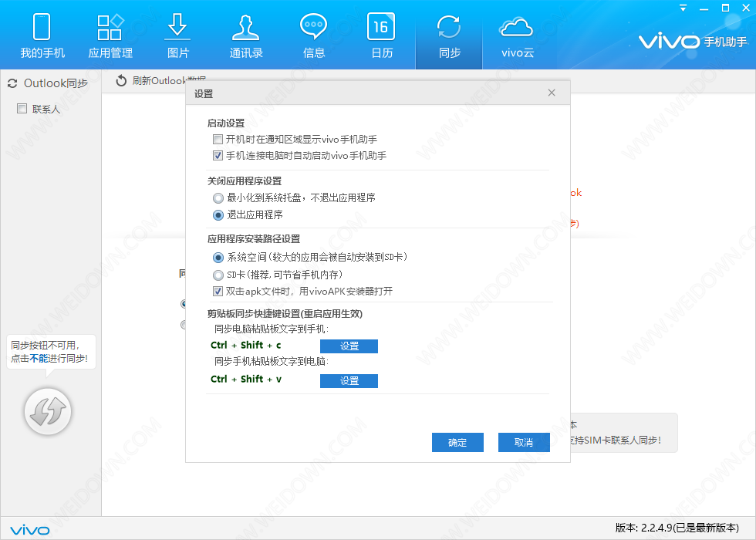Screen dimensions: 756x540
Task: Choose 系统空间 install path radio
Action: [218, 258]
